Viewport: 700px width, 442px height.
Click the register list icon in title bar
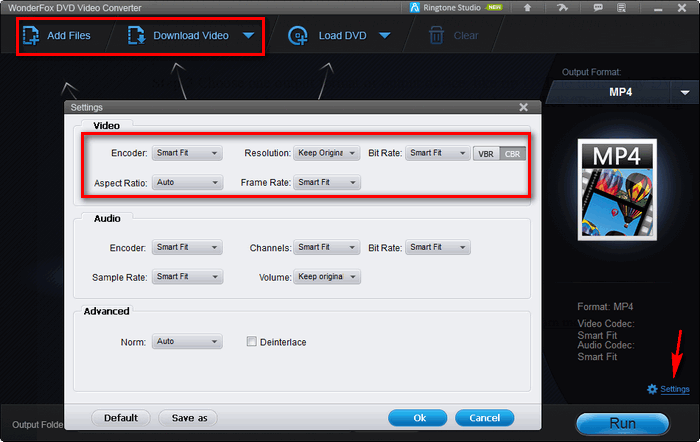pyautogui.click(x=621, y=8)
